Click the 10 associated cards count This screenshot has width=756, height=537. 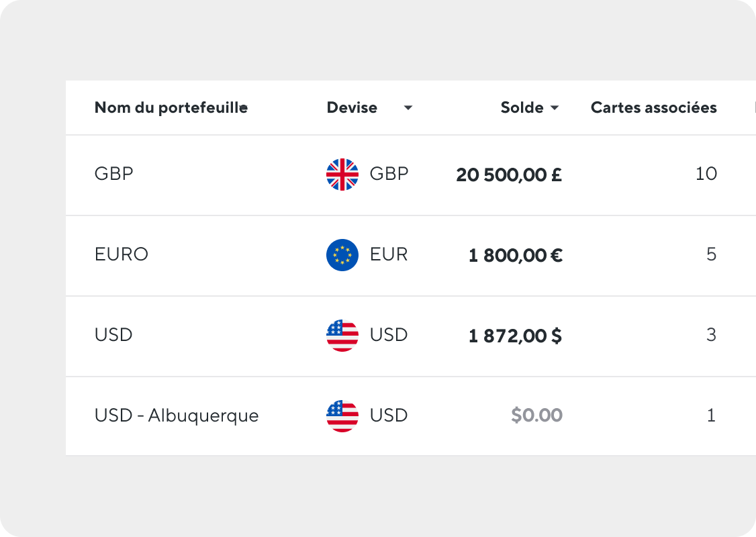click(x=706, y=174)
